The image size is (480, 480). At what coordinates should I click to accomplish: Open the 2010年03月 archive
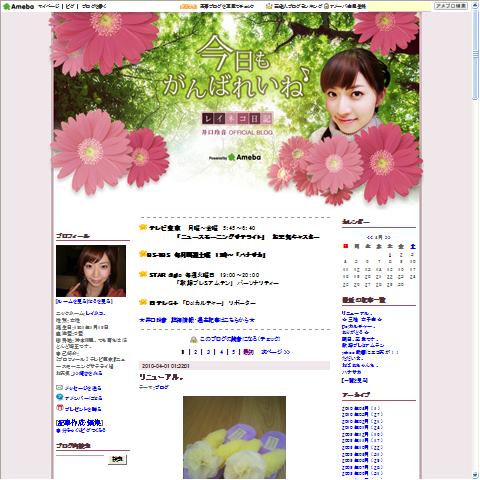(355, 415)
